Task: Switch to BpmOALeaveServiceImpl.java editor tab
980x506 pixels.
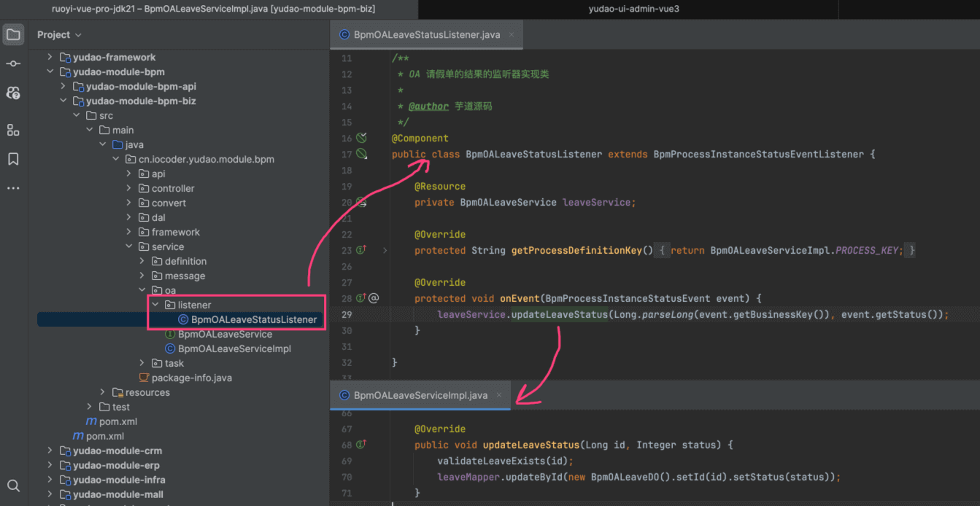Action: tap(420, 395)
